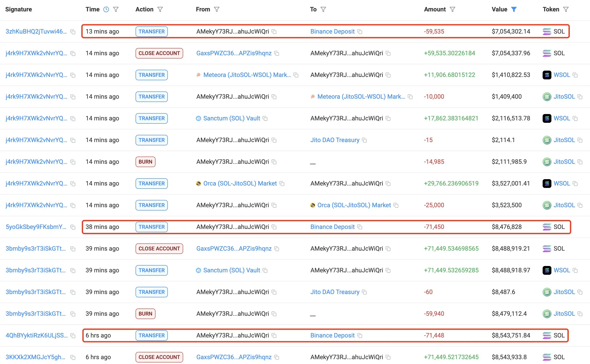Open the From column filter

click(x=217, y=9)
